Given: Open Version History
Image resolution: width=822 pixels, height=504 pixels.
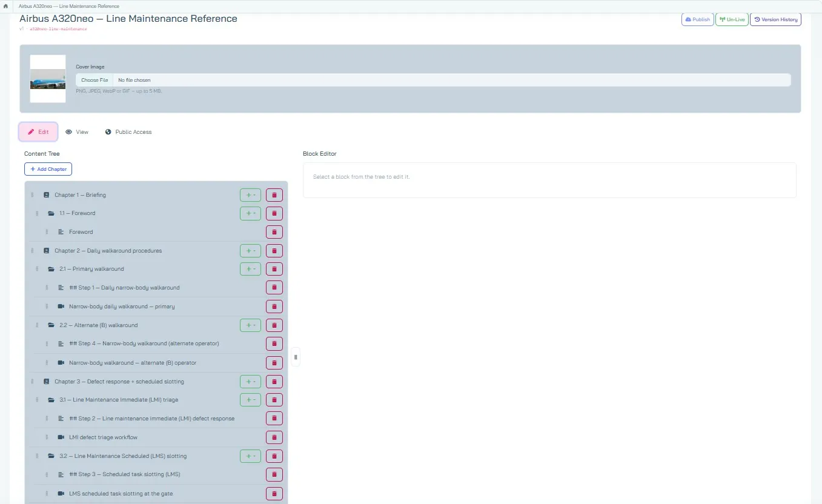Looking at the screenshot, I should pyautogui.click(x=775, y=19).
